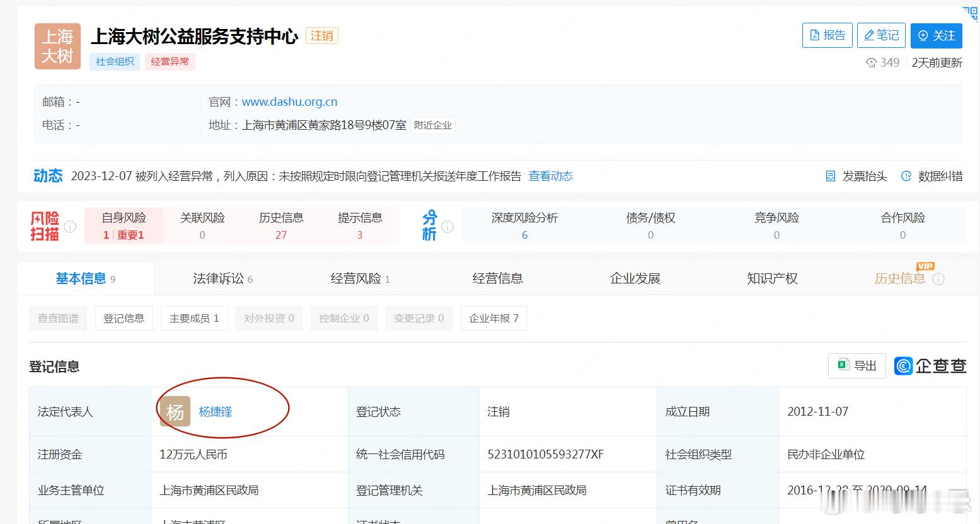Click the 笔记 notes button
The height and width of the screenshot is (524, 980).
coord(881,35)
